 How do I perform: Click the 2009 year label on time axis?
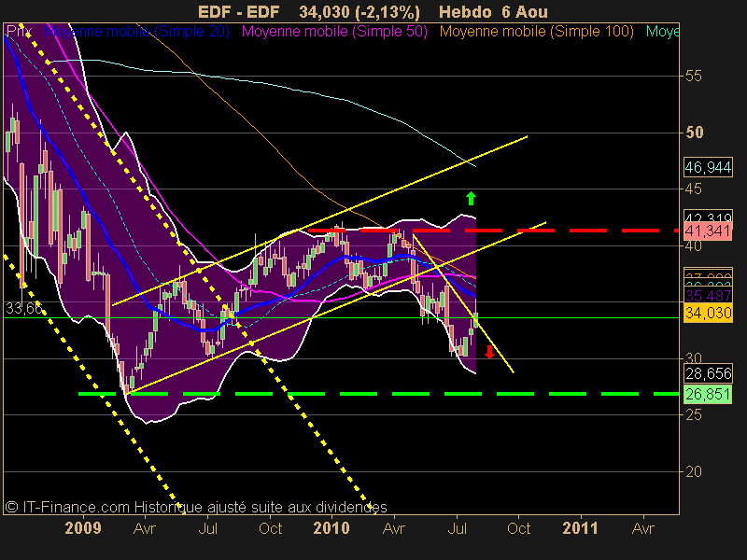tap(83, 528)
